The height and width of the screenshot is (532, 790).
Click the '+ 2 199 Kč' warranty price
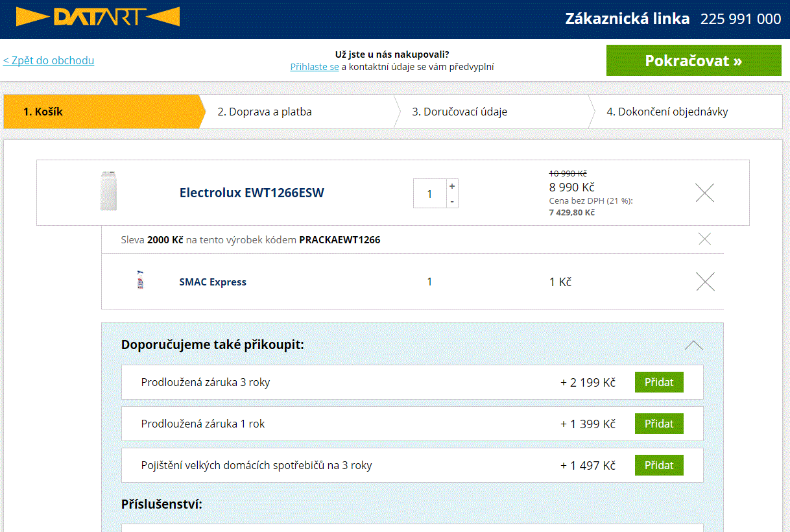pyautogui.click(x=588, y=382)
